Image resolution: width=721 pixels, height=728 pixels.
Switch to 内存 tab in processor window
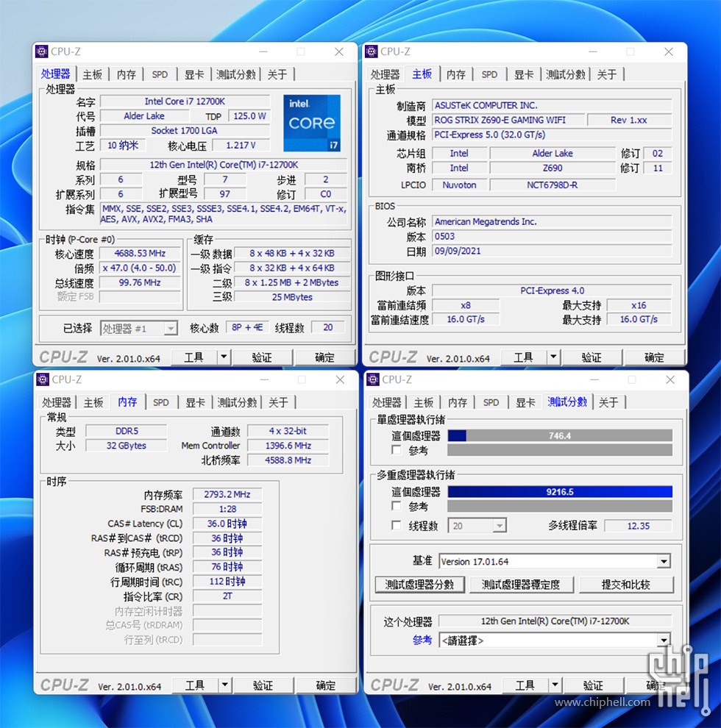(x=127, y=74)
